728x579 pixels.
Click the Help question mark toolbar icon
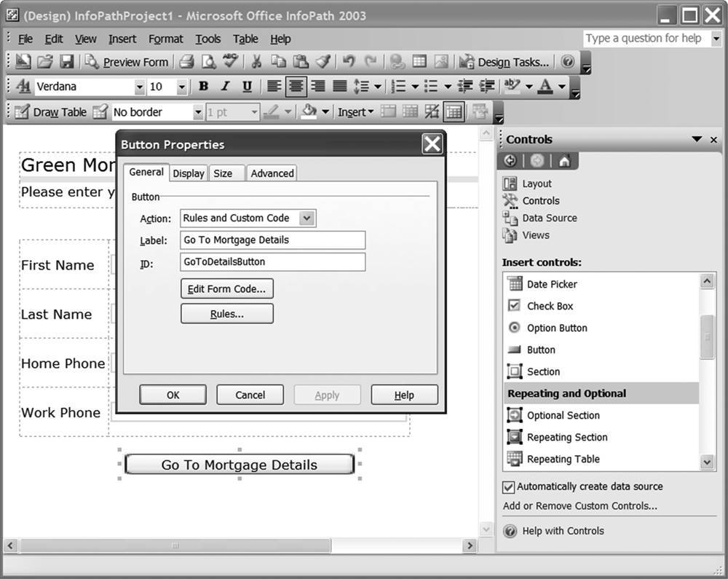567,62
